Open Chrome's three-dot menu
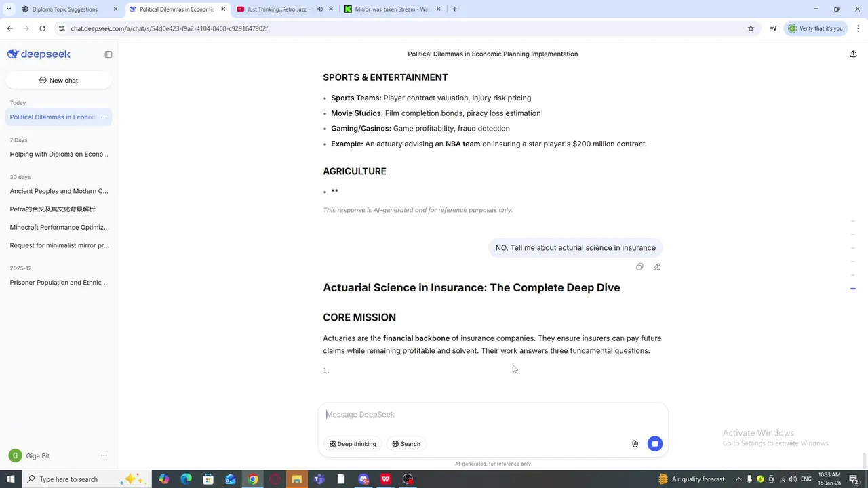Screen dimensions: 868x488 click(x=858, y=28)
